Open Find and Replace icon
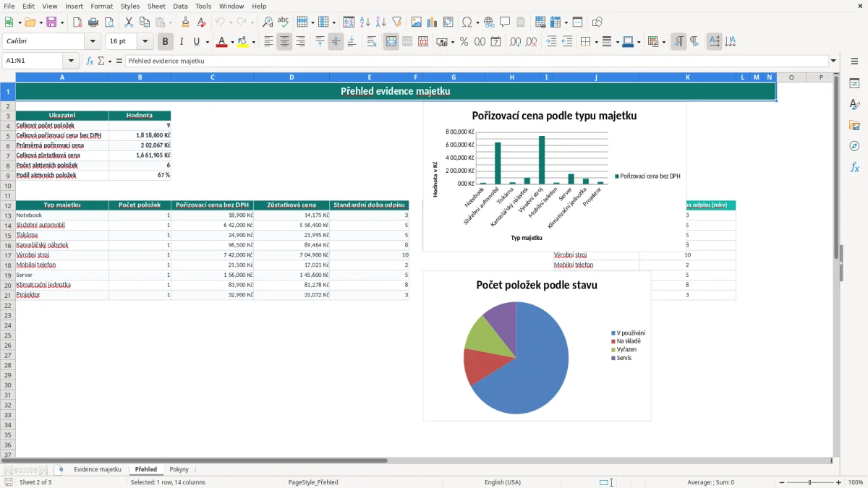This screenshot has height=488, width=868. tap(268, 22)
